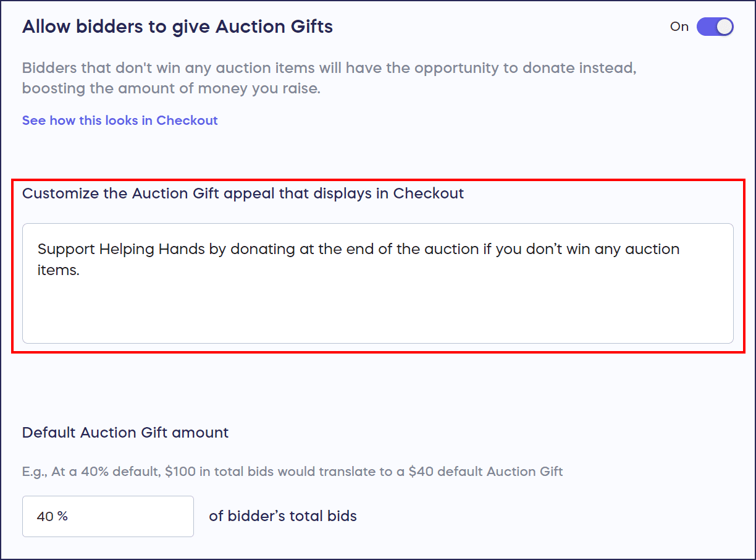756x560 pixels.
Task: Click the "Allow bidders to give Auction Gifts" heading
Action: 177,27
